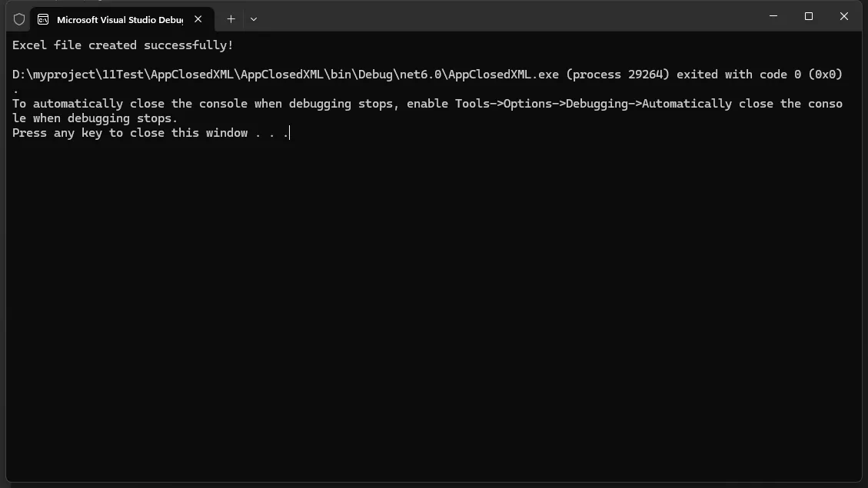Click the 'Excel file created successfully!' line

[x=123, y=45]
